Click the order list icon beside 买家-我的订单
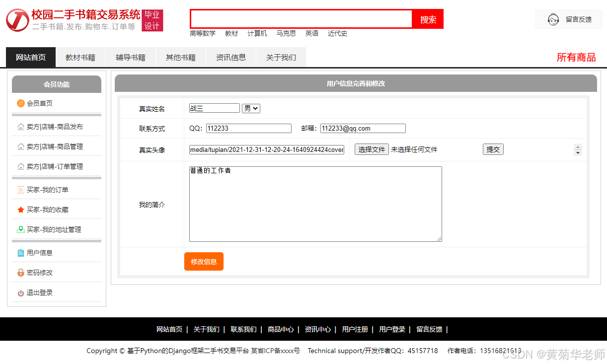The height and width of the screenshot is (364, 607). (21, 190)
